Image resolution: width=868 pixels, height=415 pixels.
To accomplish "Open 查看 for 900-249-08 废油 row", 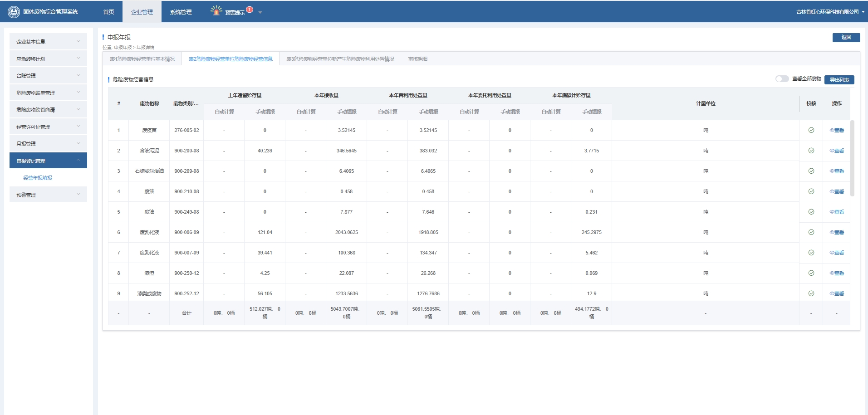I will click(837, 212).
